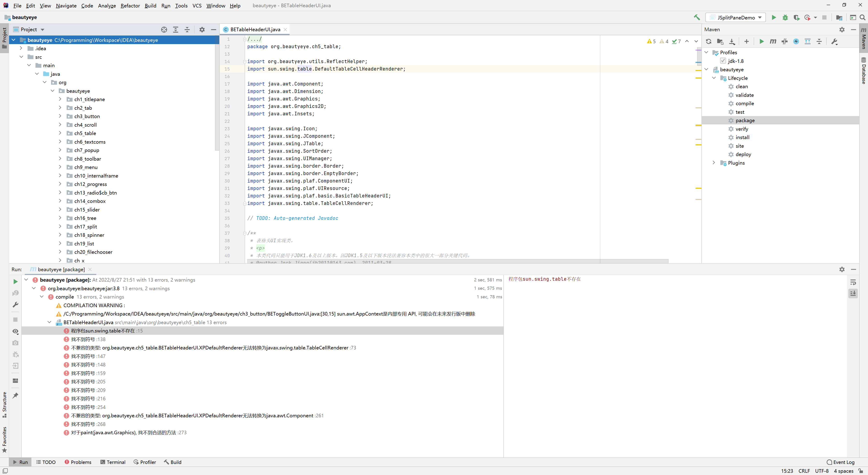868x475 pixels.
Task: Click CRLF line separator in status bar
Action: click(x=804, y=471)
